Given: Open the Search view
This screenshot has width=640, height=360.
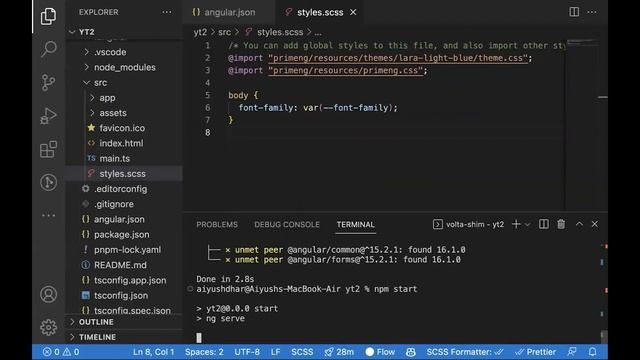Looking at the screenshot, I should 49,49.
